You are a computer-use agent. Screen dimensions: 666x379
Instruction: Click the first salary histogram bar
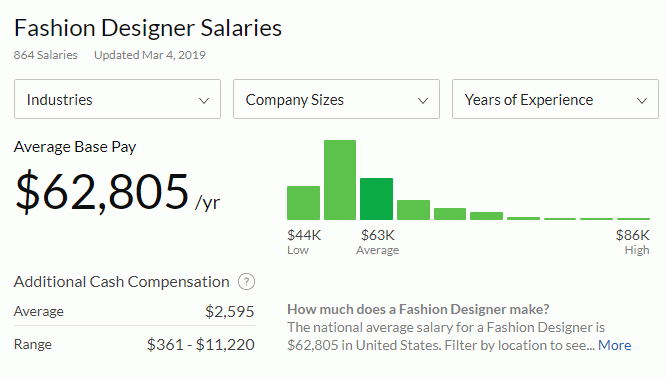pyautogui.click(x=303, y=203)
